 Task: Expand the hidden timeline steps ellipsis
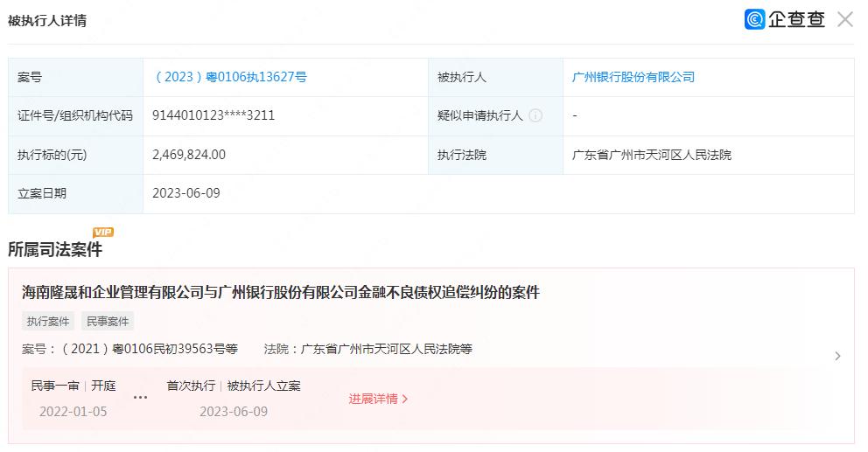pos(141,398)
